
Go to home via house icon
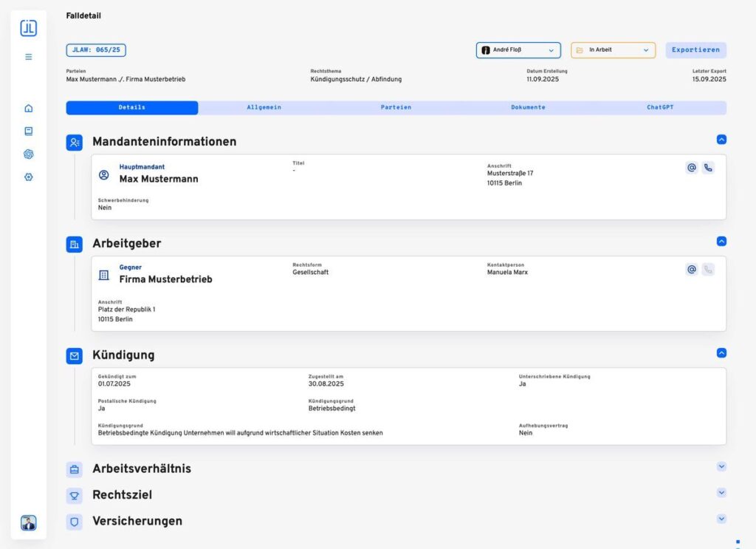pyautogui.click(x=29, y=108)
